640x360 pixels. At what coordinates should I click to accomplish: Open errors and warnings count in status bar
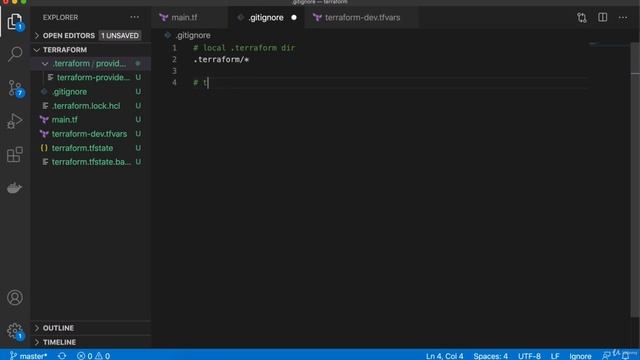(93, 356)
